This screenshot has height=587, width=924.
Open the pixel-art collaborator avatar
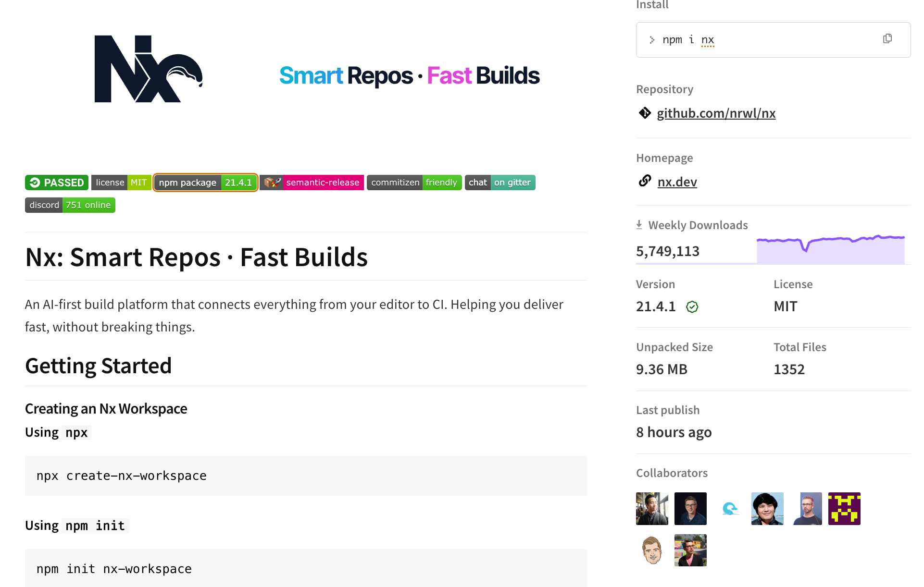[844, 509]
